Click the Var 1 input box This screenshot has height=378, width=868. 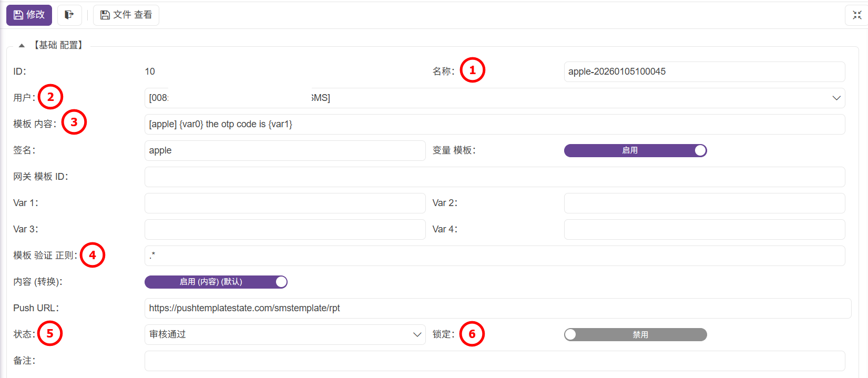click(x=284, y=203)
